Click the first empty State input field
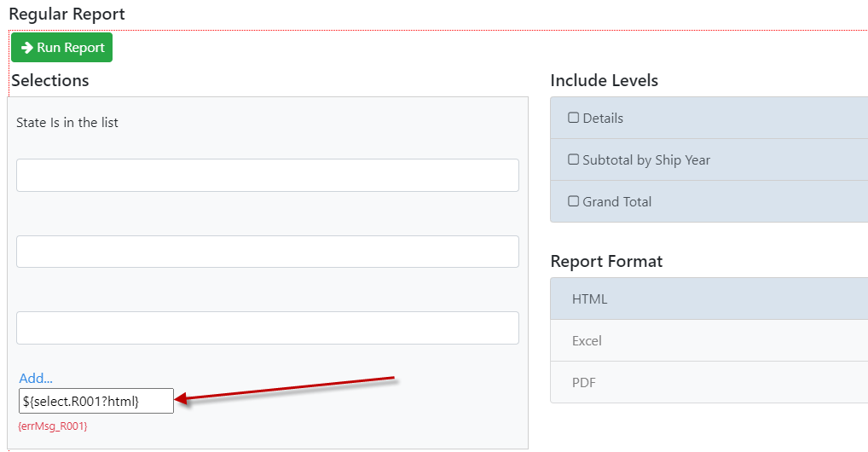The height and width of the screenshot is (452, 868). pyautogui.click(x=268, y=175)
